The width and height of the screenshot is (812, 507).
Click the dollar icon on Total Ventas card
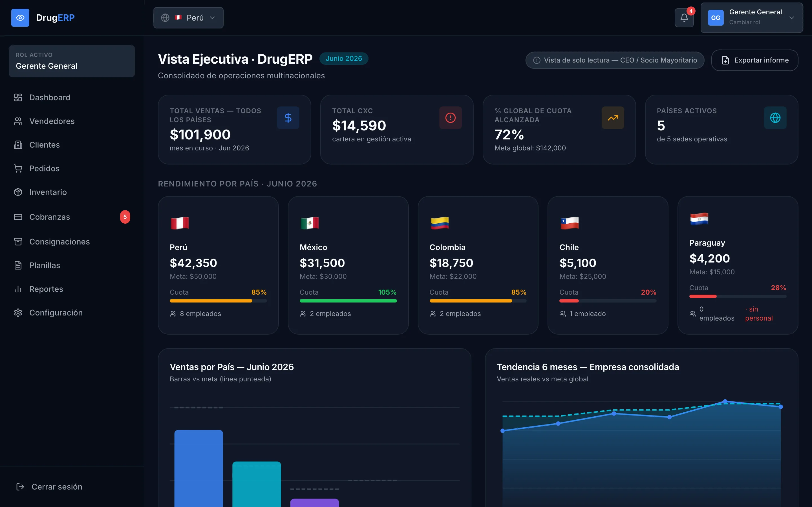point(288,118)
